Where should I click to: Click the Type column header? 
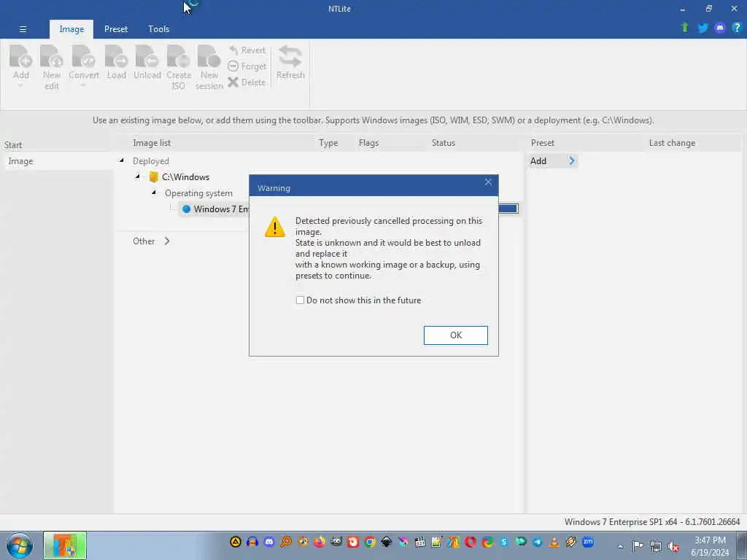point(328,143)
